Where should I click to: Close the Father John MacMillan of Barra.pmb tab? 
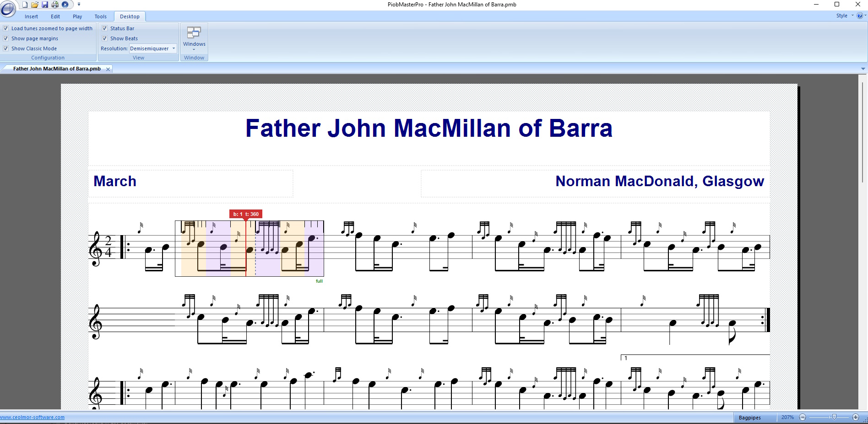click(108, 69)
